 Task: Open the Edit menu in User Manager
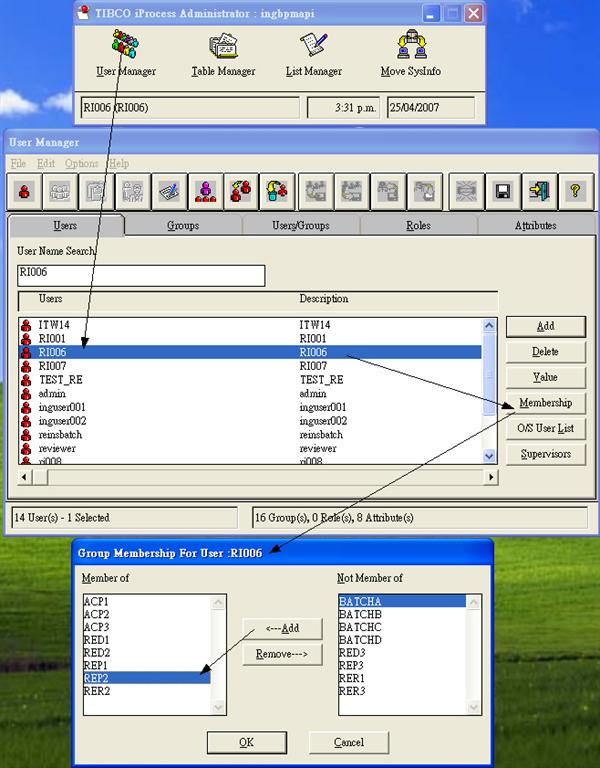click(46, 164)
